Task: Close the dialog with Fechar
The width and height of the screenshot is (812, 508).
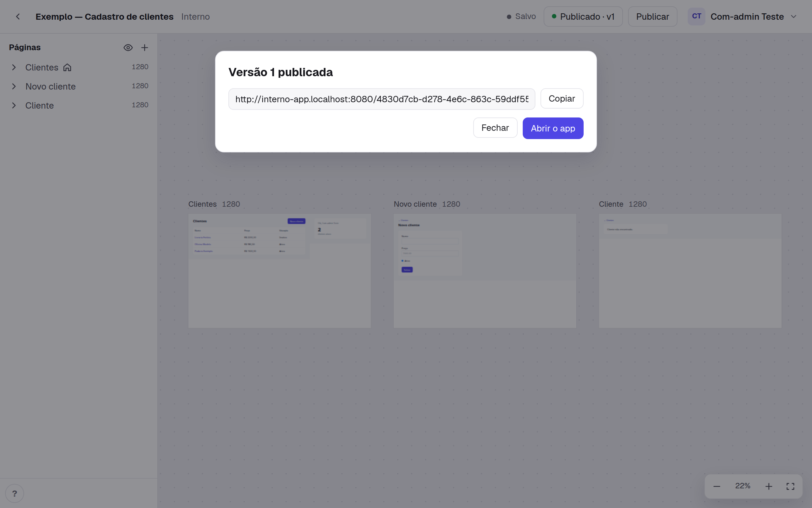Action: click(x=495, y=128)
